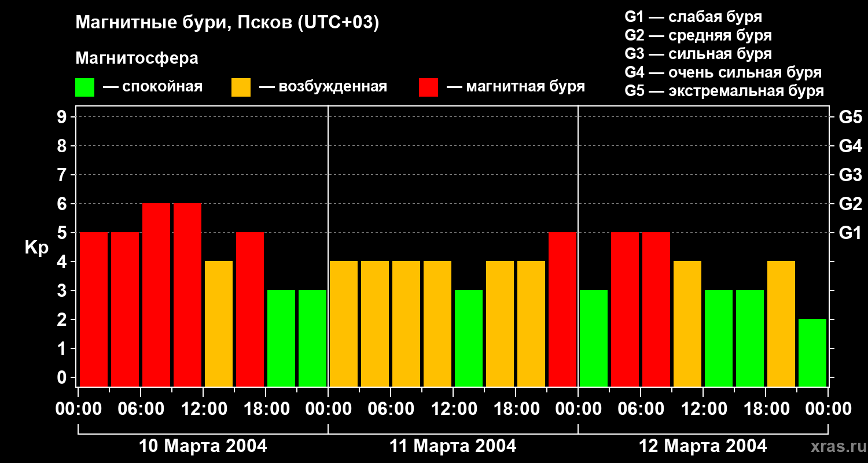The height and width of the screenshot is (463, 868).
Task: Click the shortest green bar at Kp 2
Action: pos(812,352)
